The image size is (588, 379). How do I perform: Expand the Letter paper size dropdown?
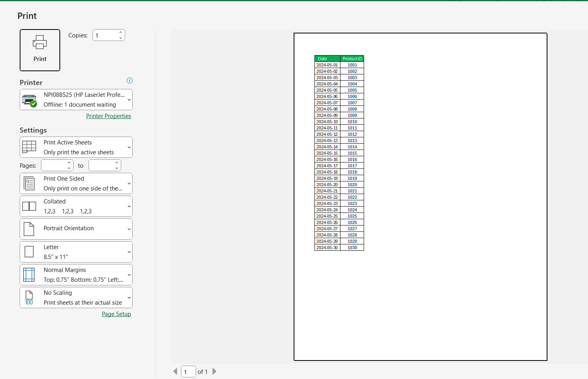pyautogui.click(x=129, y=251)
